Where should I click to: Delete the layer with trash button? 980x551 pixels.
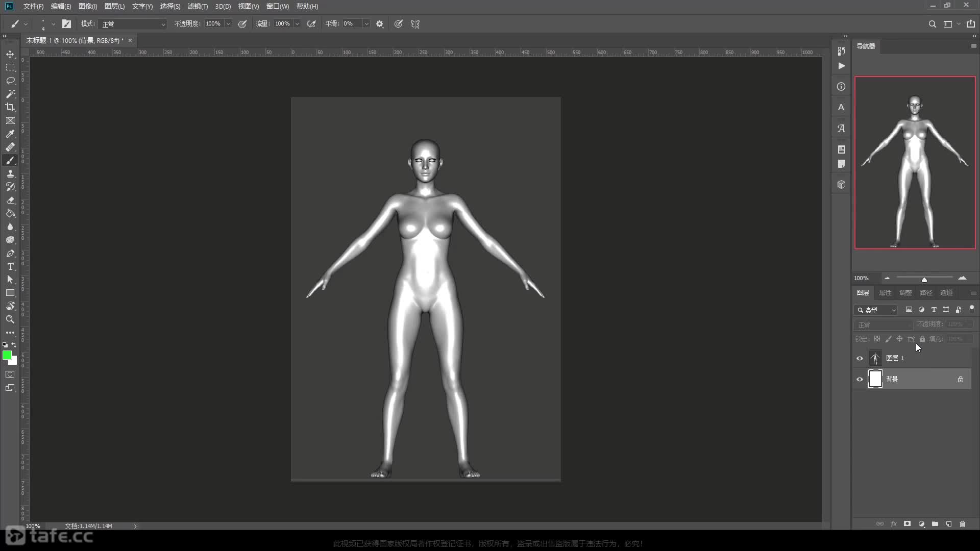pyautogui.click(x=962, y=524)
